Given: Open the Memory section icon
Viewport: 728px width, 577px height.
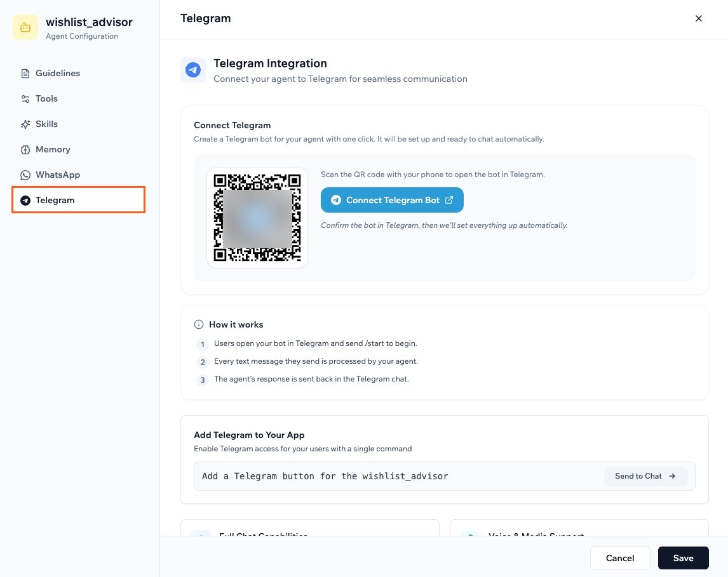Looking at the screenshot, I should pos(24,149).
